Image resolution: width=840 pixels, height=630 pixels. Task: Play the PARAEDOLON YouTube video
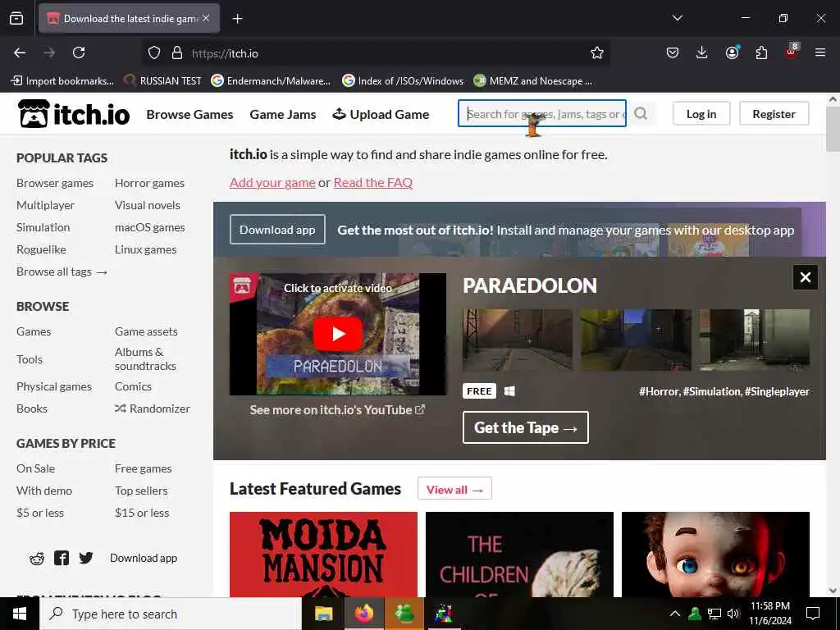click(337, 334)
